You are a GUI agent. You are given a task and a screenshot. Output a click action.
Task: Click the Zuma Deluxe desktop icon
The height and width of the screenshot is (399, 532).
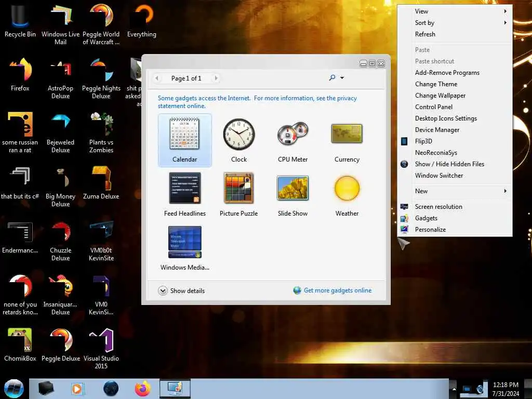coord(101,182)
